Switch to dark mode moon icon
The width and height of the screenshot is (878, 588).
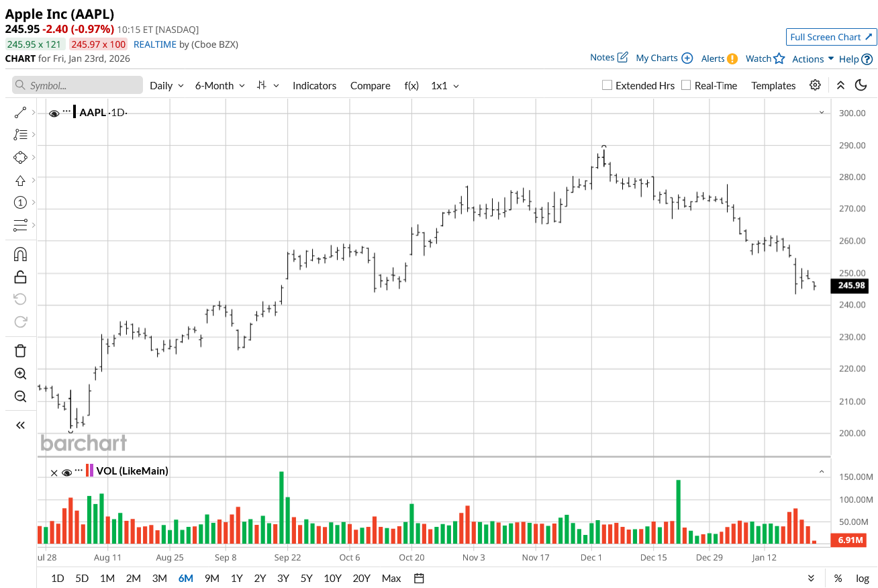(861, 85)
